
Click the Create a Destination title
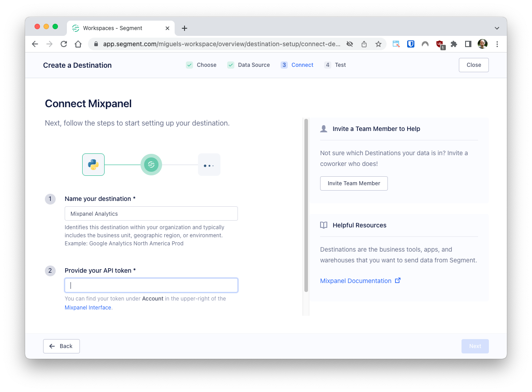(x=77, y=65)
